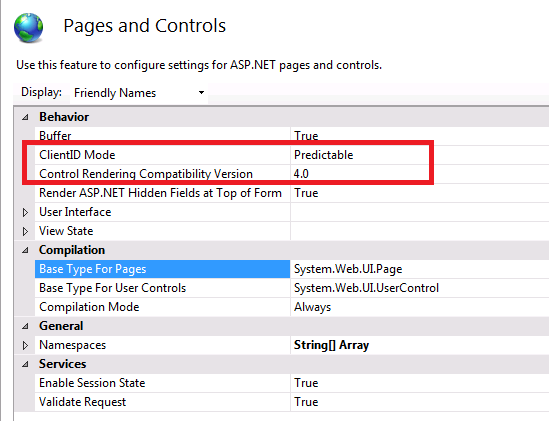Expand the Namespaces property

point(25,345)
